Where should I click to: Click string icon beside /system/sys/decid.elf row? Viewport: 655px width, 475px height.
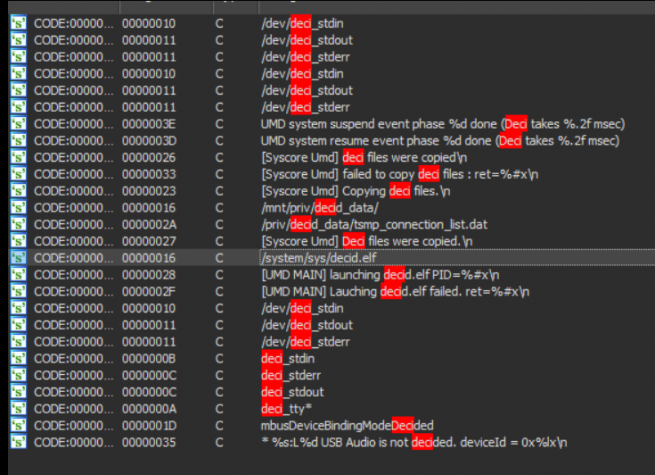tap(17, 258)
